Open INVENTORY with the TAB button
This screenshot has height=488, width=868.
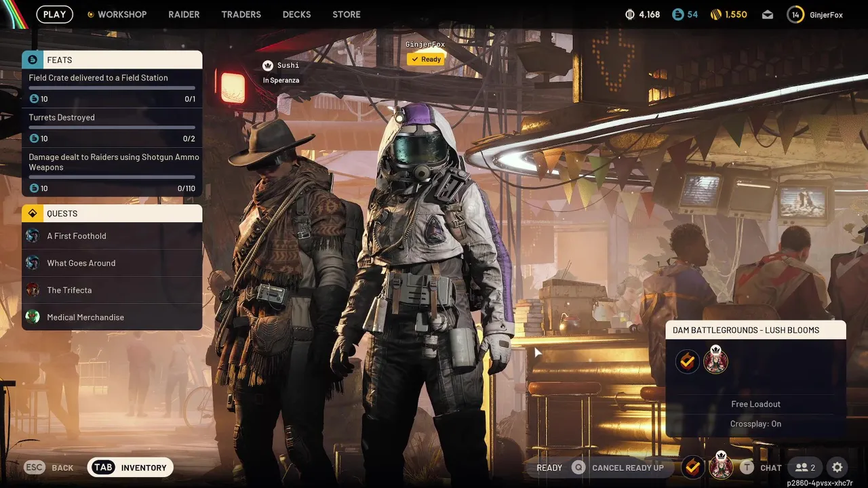(x=131, y=467)
